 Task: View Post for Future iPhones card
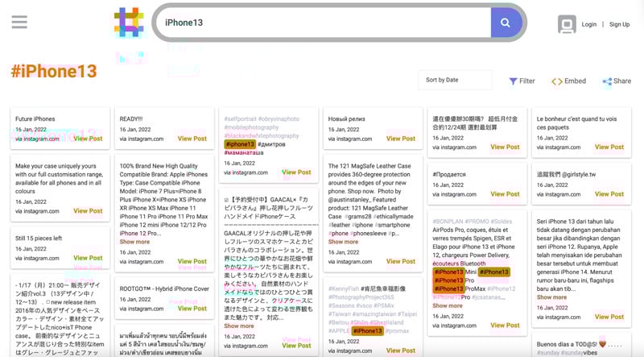pyautogui.click(x=88, y=139)
